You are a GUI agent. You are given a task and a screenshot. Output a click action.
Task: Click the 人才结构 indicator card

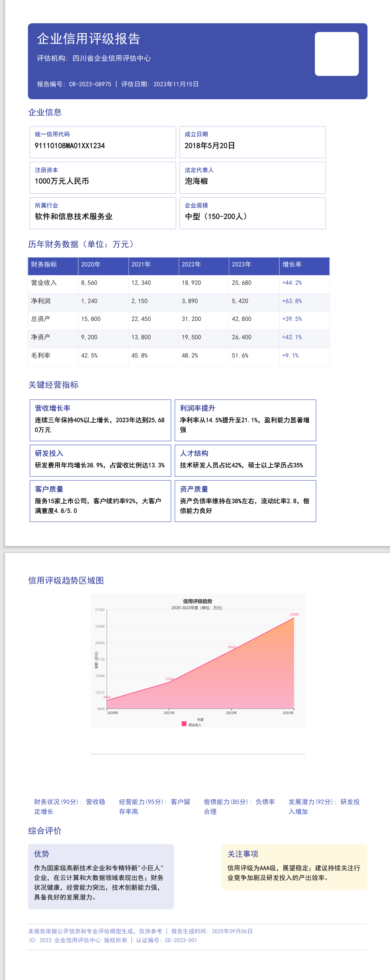click(x=245, y=461)
